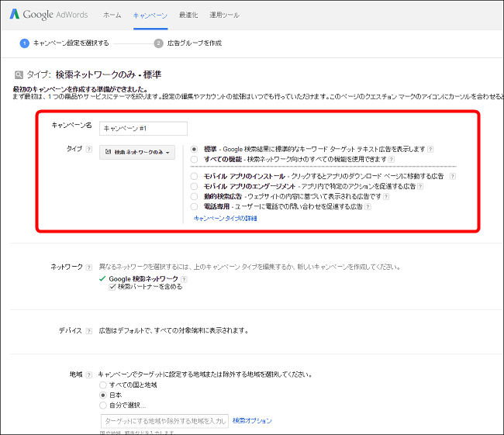The image size is (504, 435).
Task: Click 広告グループを作成 step label
Action: click(x=195, y=43)
